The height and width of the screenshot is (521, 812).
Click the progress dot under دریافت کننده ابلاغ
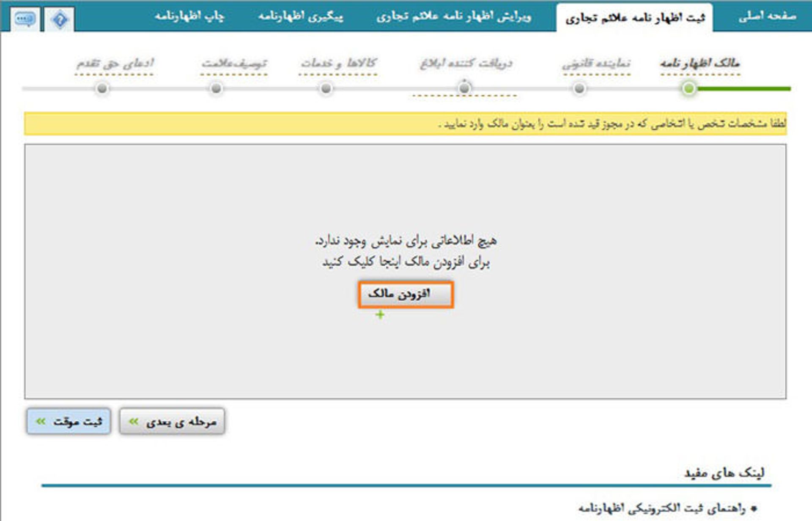(464, 88)
